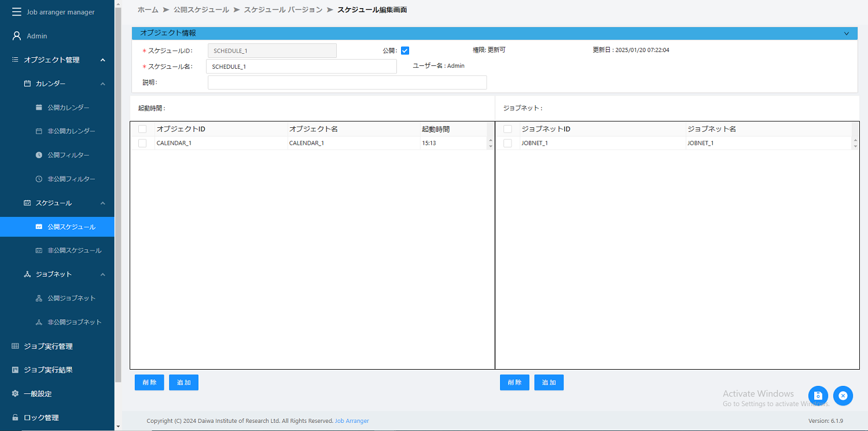This screenshot has height=431, width=868.
Task: Collapse the オブジェクト管理 sidebar section
Action: (102, 60)
